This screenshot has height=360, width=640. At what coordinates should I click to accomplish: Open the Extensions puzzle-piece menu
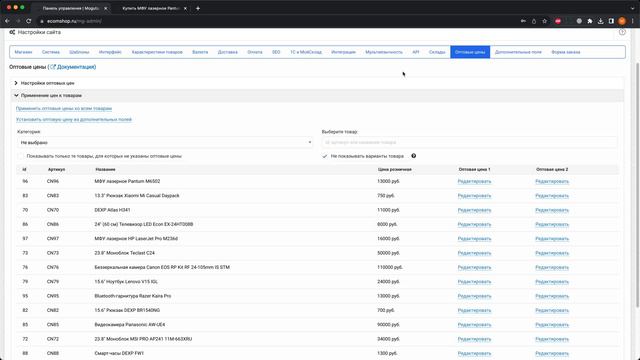[x=590, y=21]
